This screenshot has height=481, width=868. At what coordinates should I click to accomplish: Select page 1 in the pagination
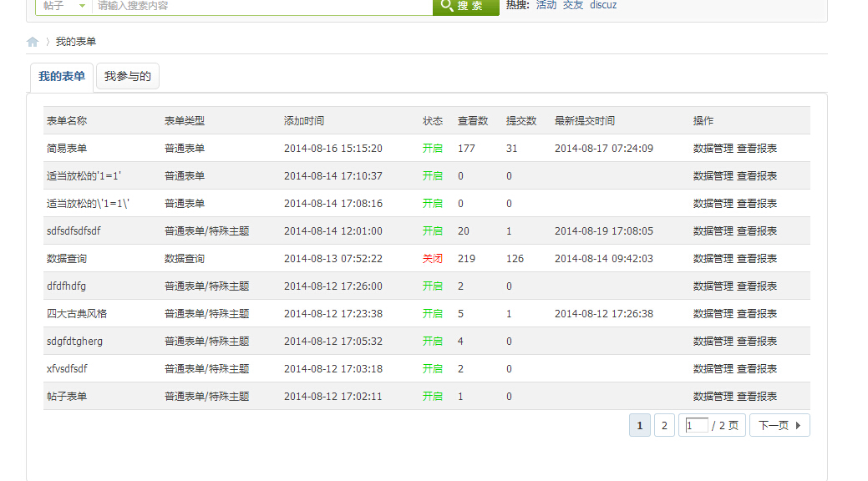[x=639, y=424]
